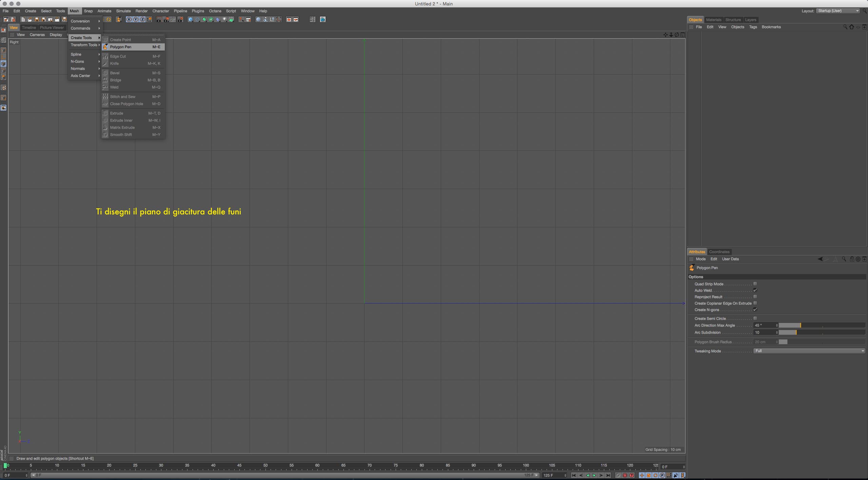Image resolution: width=868 pixels, height=480 pixels.
Task: Open the Cameras viewport menu
Action: point(37,35)
